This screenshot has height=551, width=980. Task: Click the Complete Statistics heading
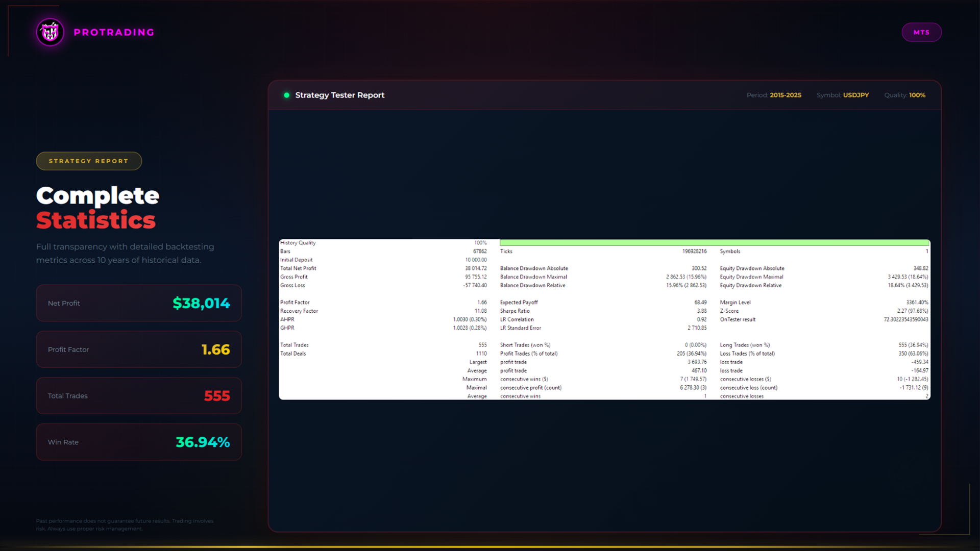tap(97, 208)
